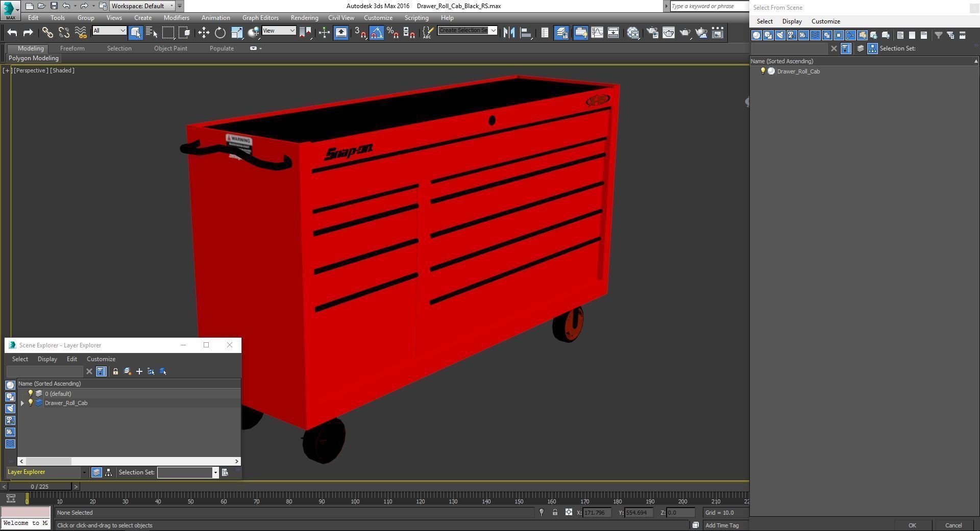Screen dimensions: 980x531
Task: Click the MAXScript pink listener field
Action: click(26, 512)
